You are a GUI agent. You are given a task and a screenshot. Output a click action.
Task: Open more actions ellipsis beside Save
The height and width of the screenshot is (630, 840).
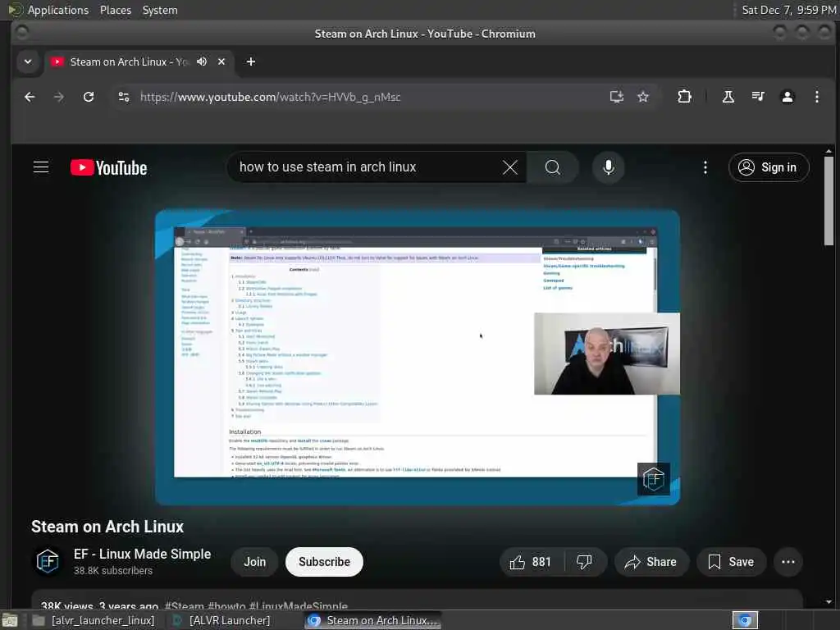(787, 561)
